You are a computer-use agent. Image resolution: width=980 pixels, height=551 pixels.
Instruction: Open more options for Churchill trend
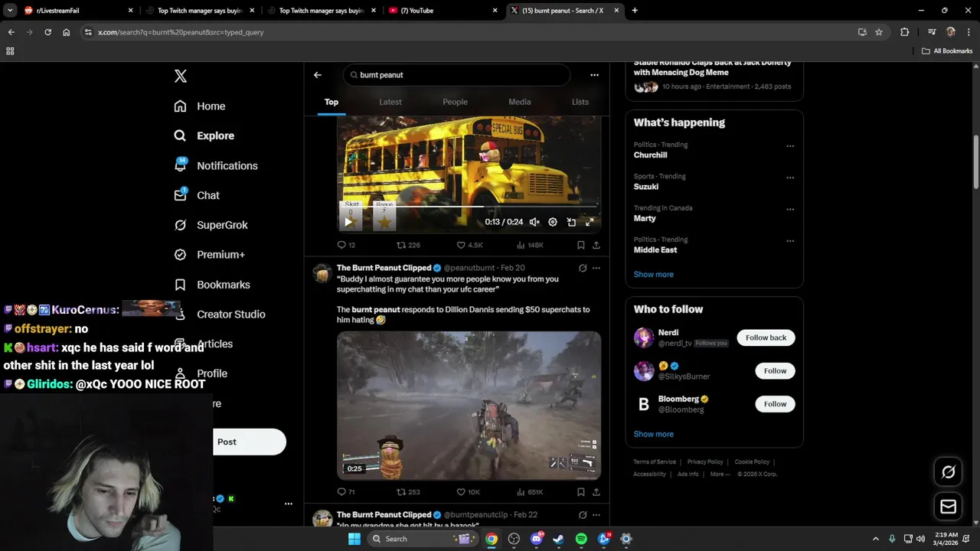(x=790, y=146)
